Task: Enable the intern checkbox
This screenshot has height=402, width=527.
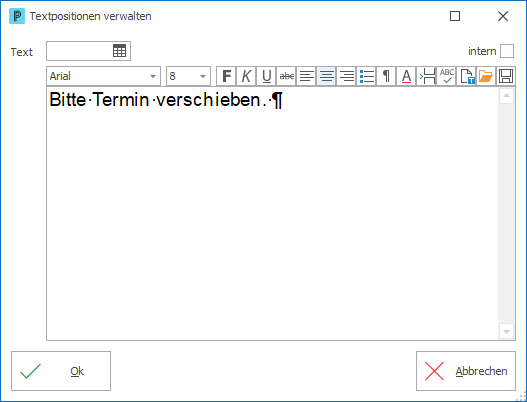Action: tap(507, 51)
